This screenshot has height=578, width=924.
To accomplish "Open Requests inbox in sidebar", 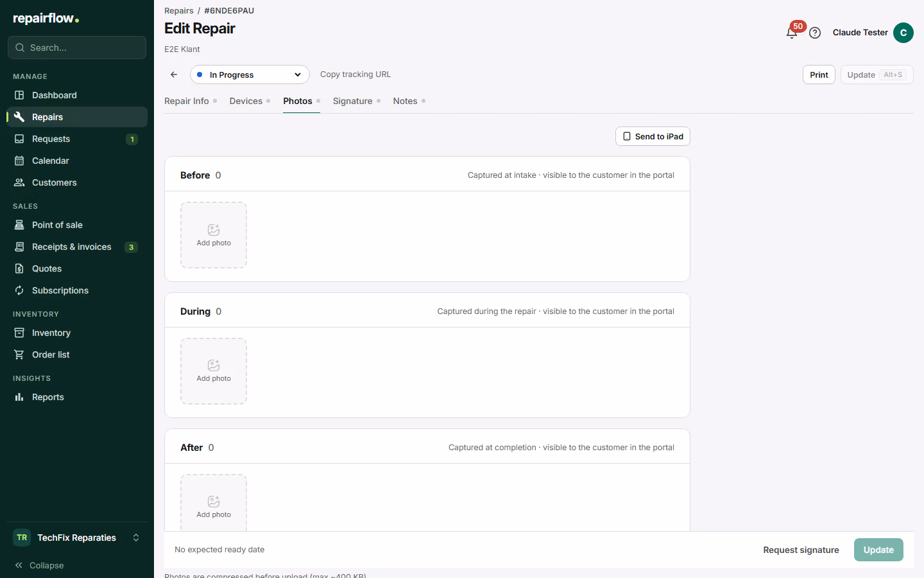I will tap(77, 139).
